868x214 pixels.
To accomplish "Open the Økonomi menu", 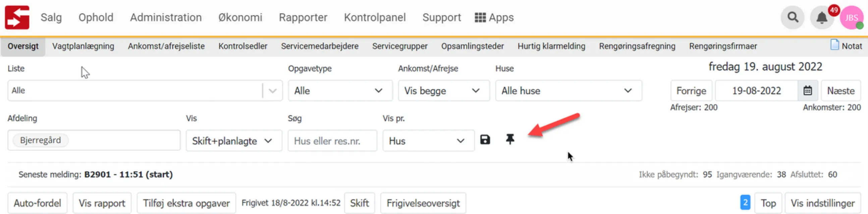I will click(x=240, y=17).
